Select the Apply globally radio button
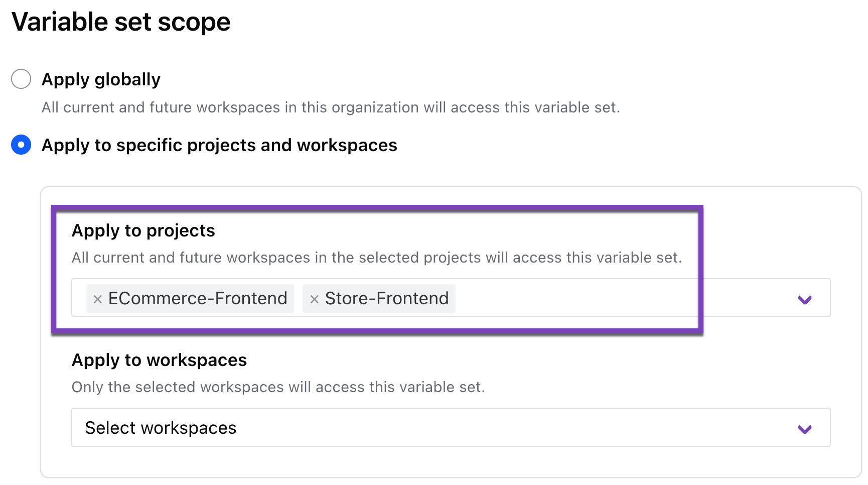The image size is (868, 485). [x=21, y=79]
